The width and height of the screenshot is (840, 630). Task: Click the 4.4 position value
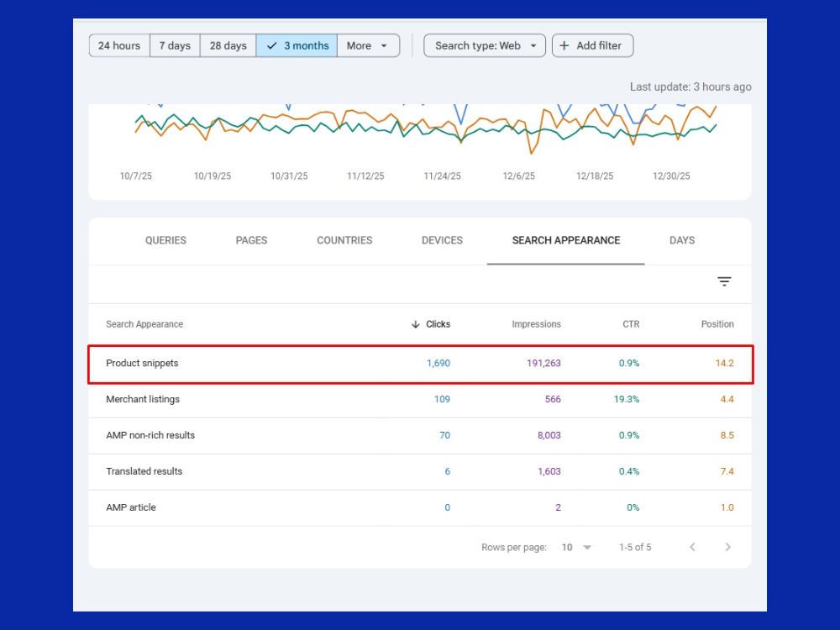727,399
